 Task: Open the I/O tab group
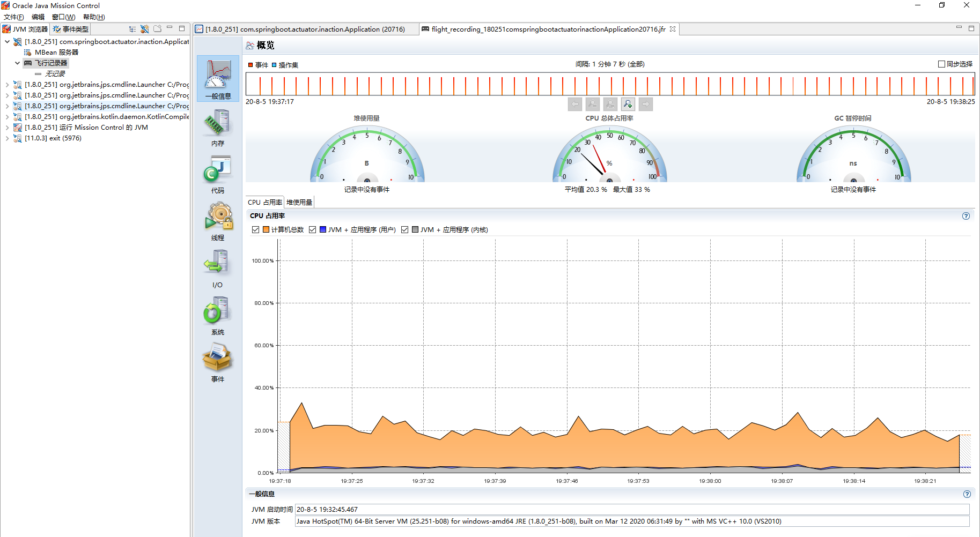click(x=218, y=269)
